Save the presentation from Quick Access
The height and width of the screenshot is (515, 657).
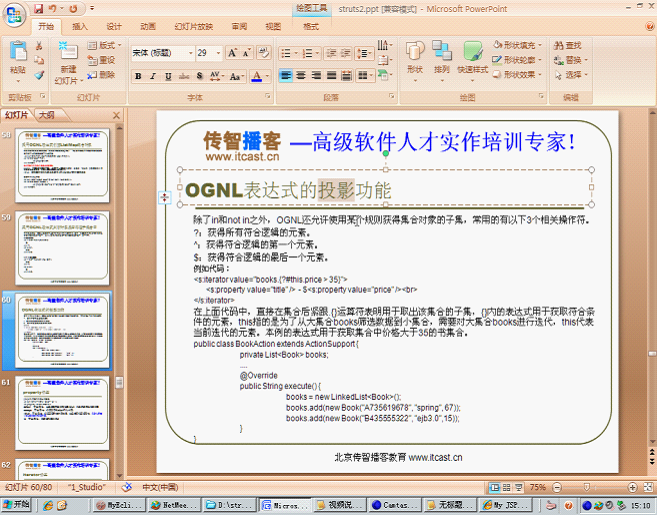(x=39, y=8)
